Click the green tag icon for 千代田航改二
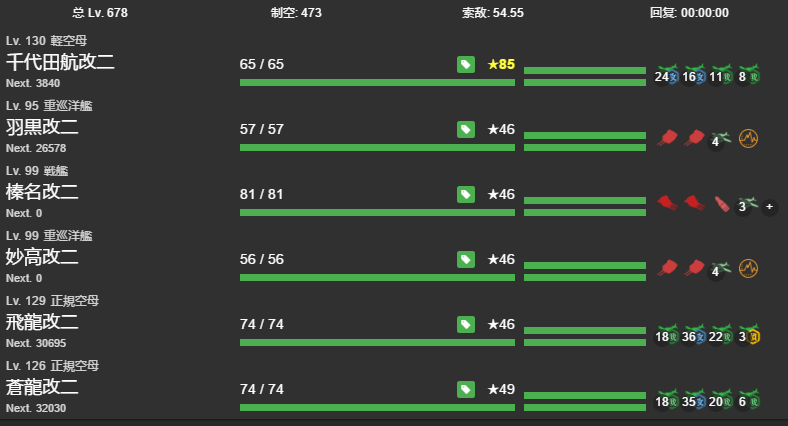 (465, 64)
